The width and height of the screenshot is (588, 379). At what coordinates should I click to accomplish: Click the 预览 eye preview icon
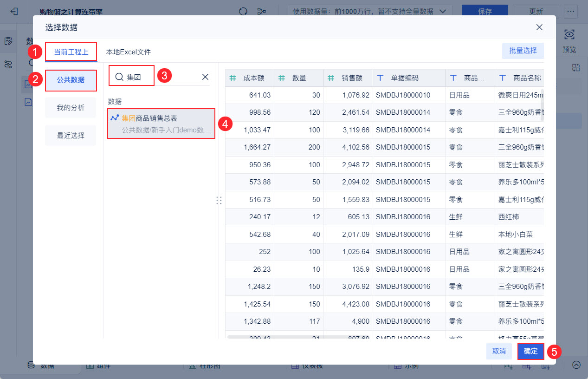tap(569, 34)
